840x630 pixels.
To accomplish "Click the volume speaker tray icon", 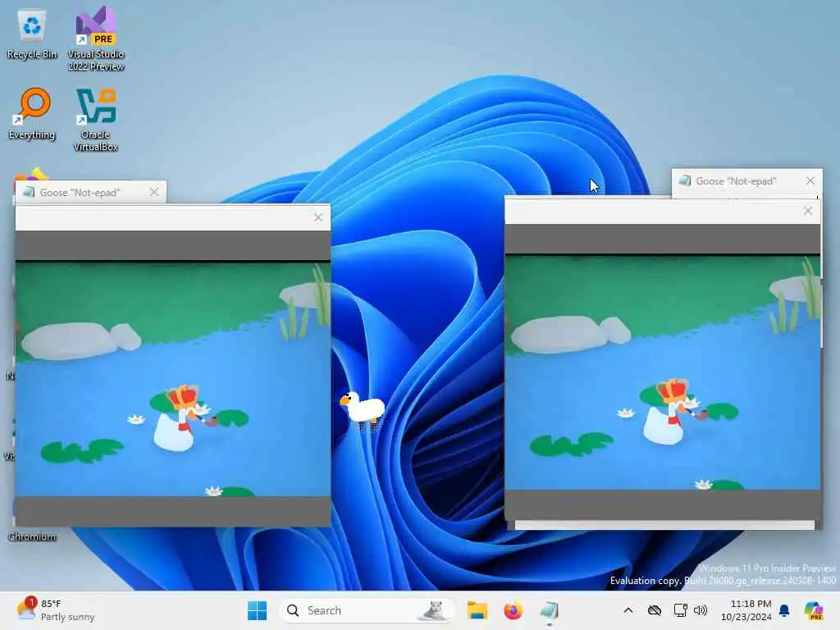I will coord(701,610).
